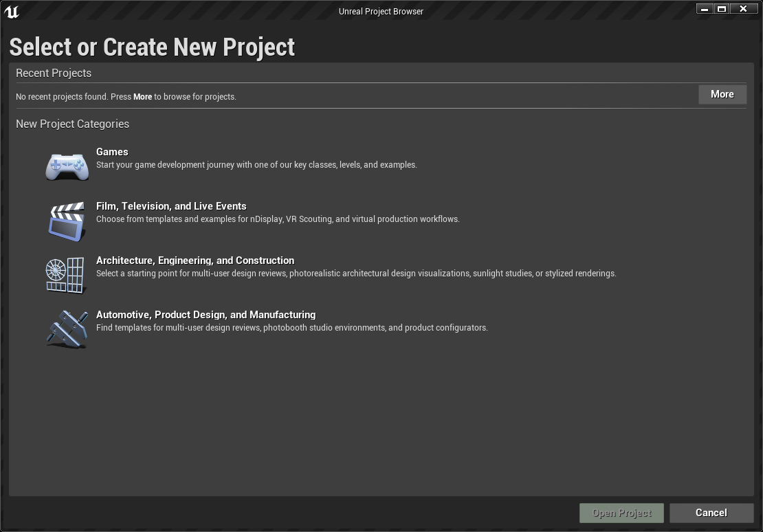763x532 pixels.
Task: Maximize the Unreal Project Browser window
Action: (722, 9)
